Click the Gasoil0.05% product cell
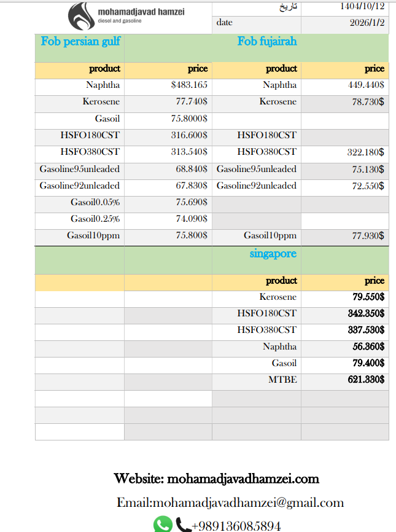This screenshot has height=532, width=396. tap(95, 202)
